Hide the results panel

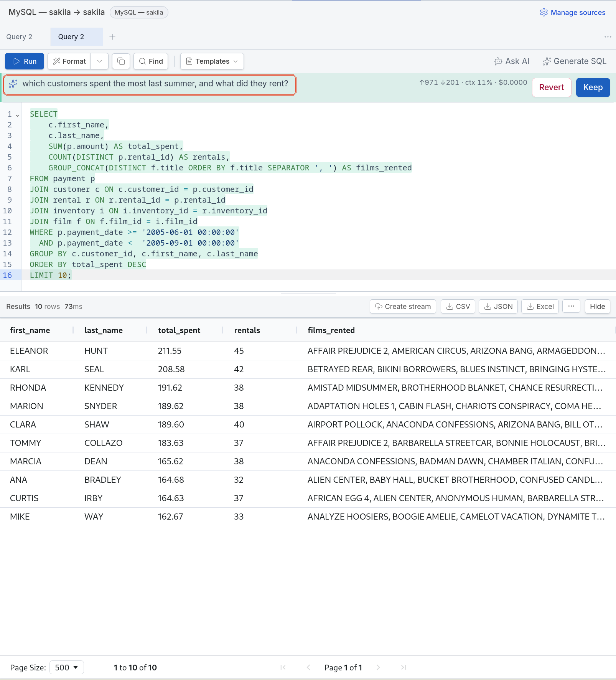tap(597, 307)
